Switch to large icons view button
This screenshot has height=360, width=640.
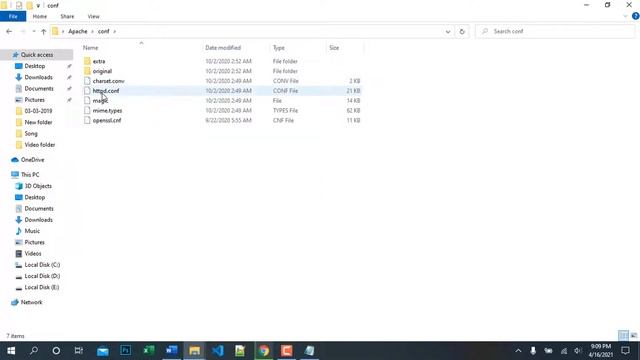tap(633, 336)
